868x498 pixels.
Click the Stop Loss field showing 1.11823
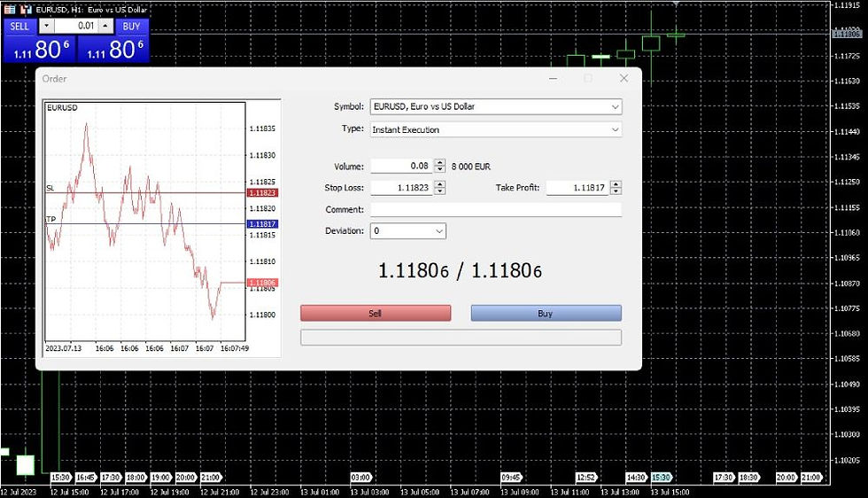tap(401, 188)
